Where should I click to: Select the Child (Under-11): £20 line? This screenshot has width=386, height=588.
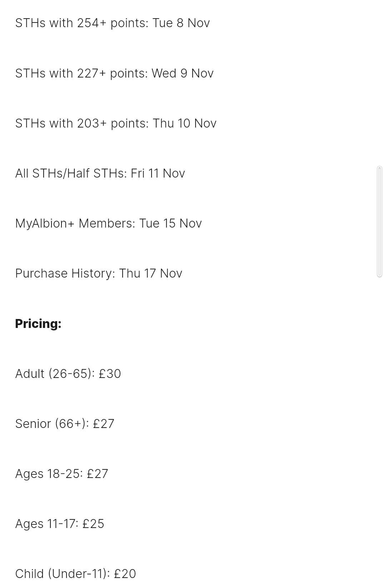click(75, 574)
